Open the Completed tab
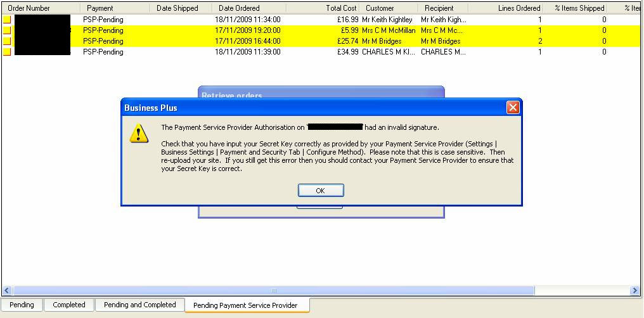The image size is (644, 318). pyautogui.click(x=69, y=305)
